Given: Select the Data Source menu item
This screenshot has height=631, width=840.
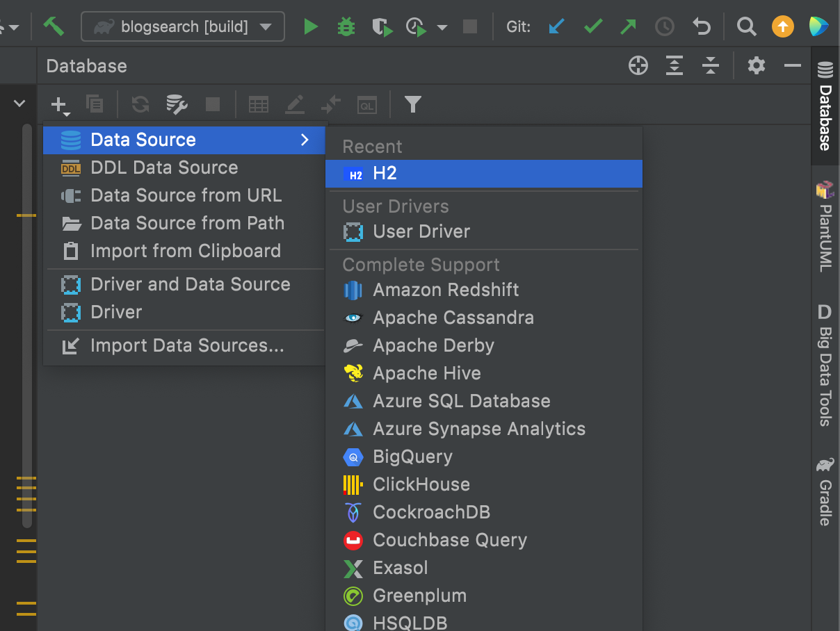Looking at the screenshot, I should (x=184, y=140).
